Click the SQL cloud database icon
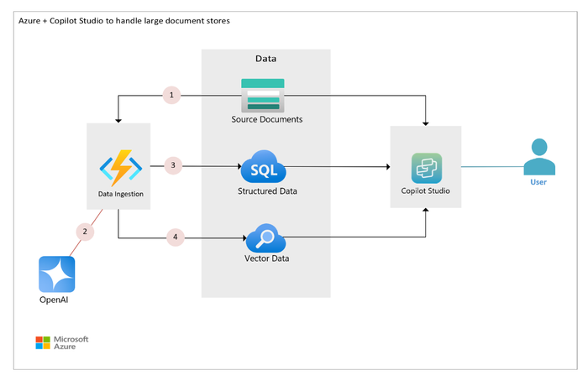Viewport: 588px width, 381px height. click(x=264, y=167)
